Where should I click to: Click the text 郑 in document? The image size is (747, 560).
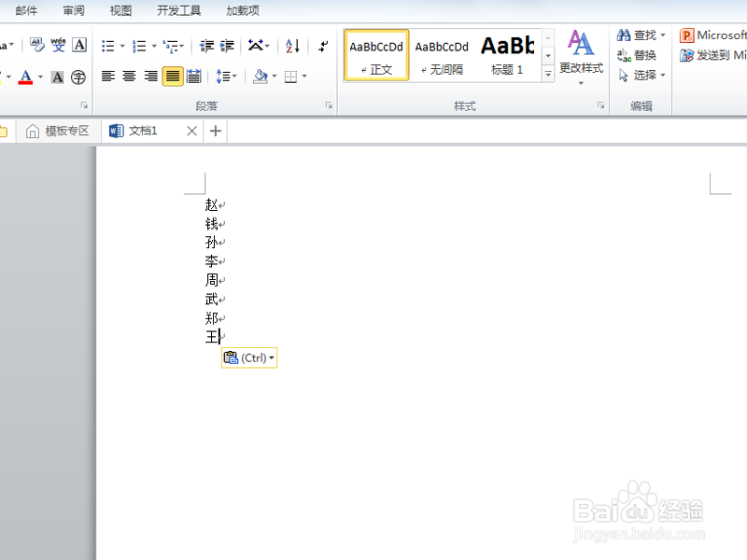(x=211, y=317)
